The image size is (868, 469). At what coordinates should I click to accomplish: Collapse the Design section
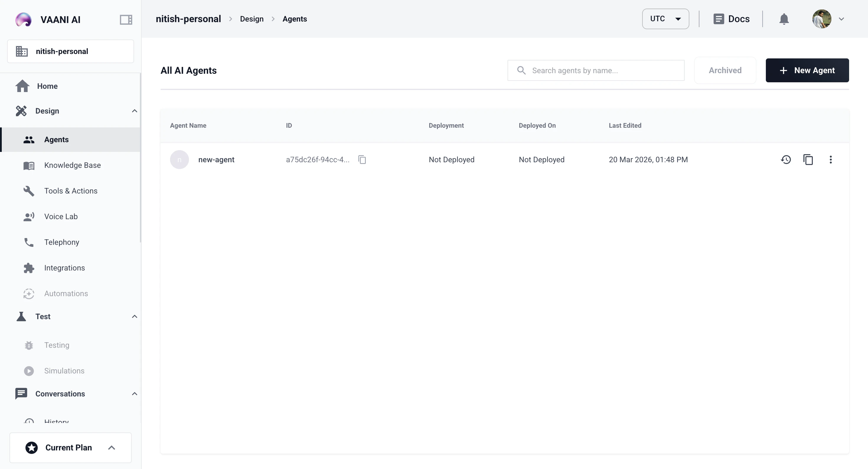click(x=134, y=111)
